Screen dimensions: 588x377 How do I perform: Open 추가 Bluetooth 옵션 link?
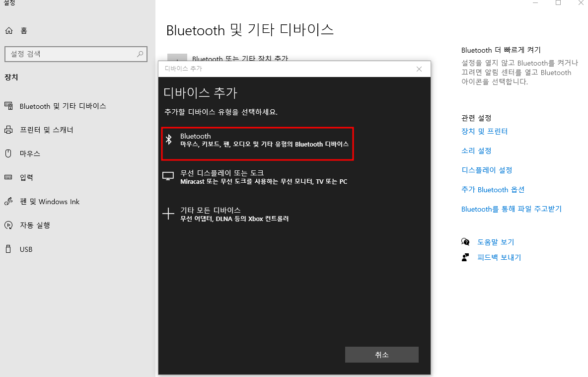point(493,189)
